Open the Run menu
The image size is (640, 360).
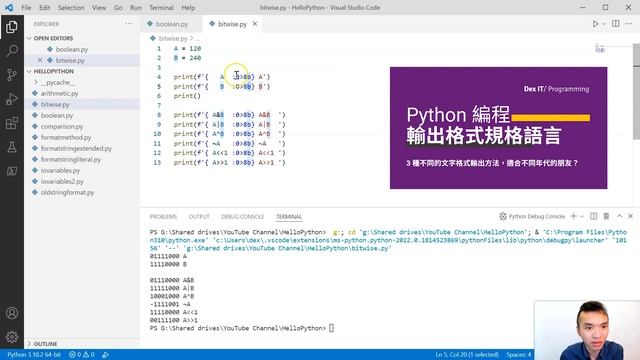[136, 7]
